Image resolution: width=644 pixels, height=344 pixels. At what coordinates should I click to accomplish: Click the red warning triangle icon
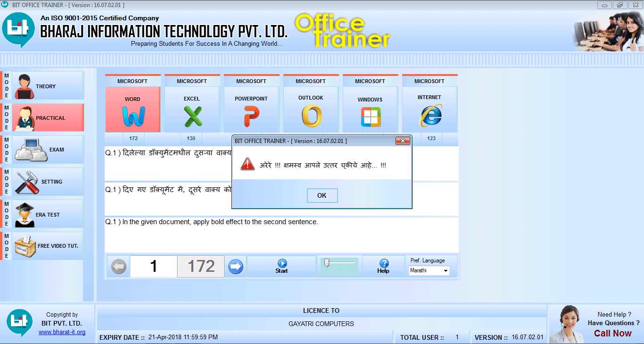[248, 164]
